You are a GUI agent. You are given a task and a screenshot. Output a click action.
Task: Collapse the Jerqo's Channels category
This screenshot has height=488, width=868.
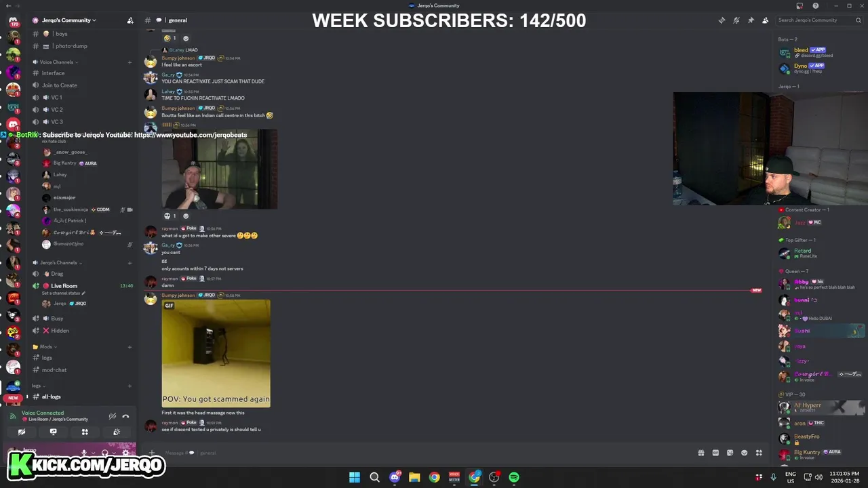tap(58, 263)
